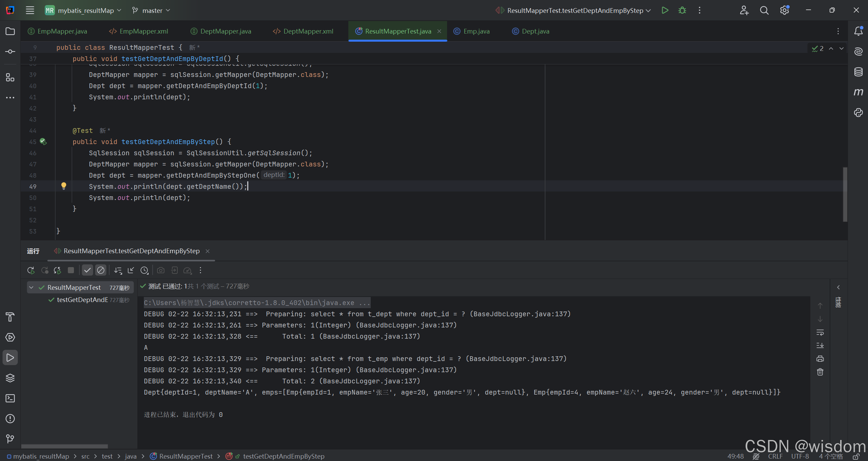This screenshot has height=461, width=868.
Task: Stop the running process
Action: coord(71,270)
